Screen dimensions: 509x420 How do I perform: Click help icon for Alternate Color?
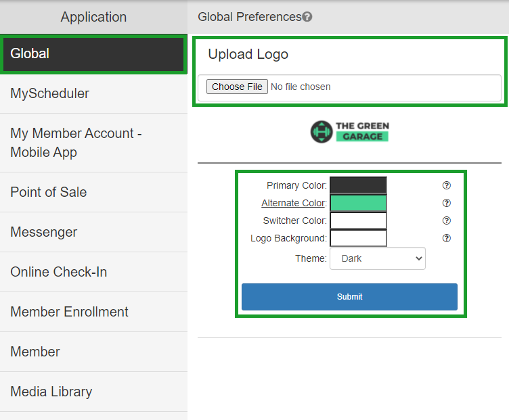coord(446,203)
